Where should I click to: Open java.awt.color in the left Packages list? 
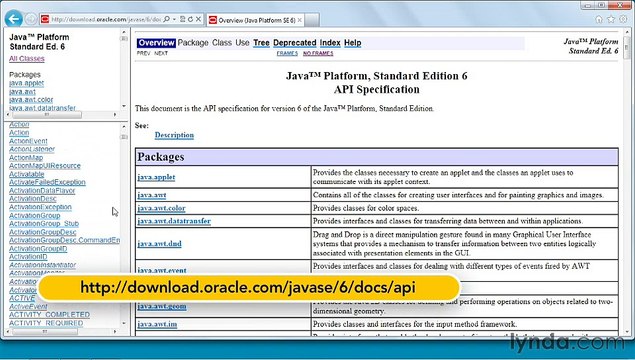(31, 100)
